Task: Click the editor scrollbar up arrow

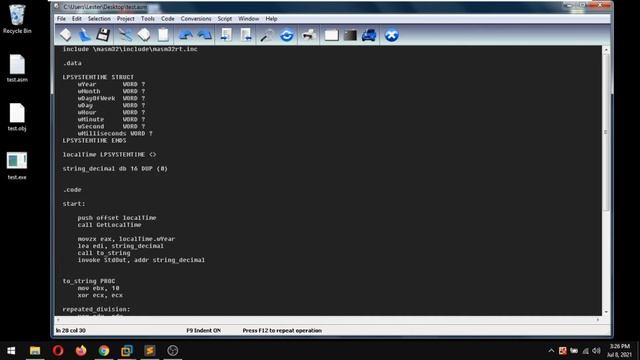Action: [x=606, y=50]
